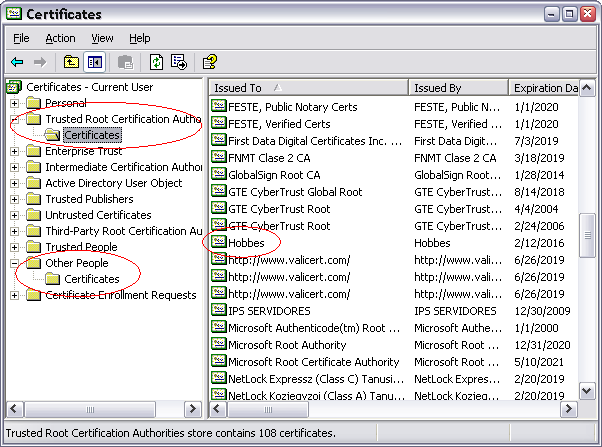Image resolution: width=602 pixels, height=447 pixels.
Task: Click the Refresh toolbar icon
Action: coord(157,62)
